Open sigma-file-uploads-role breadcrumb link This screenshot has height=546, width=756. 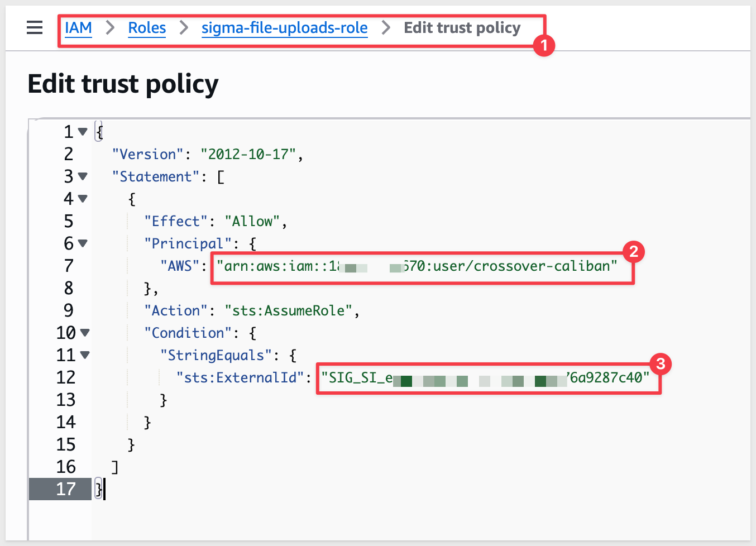coord(284,28)
